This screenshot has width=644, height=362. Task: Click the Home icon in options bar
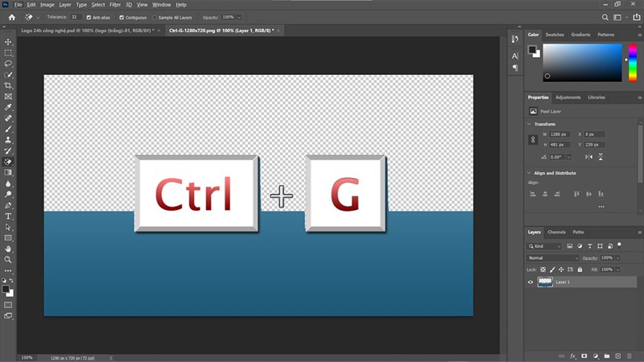pyautogui.click(x=12, y=17)
